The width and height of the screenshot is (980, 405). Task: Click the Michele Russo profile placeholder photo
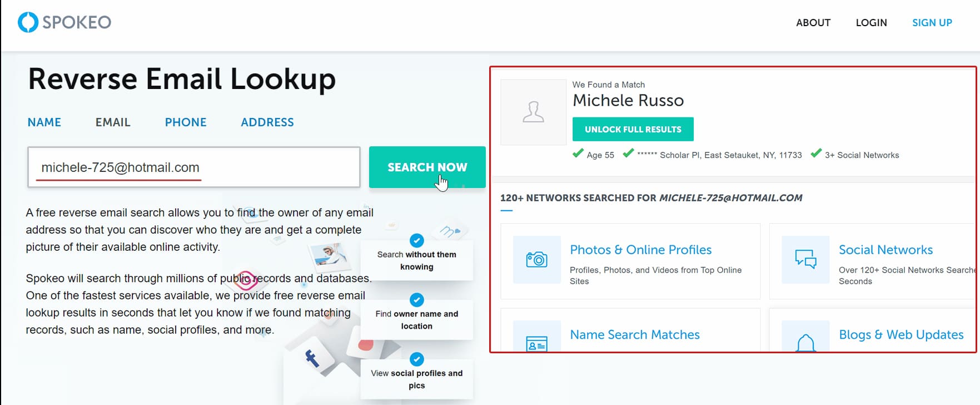[533, 112]
